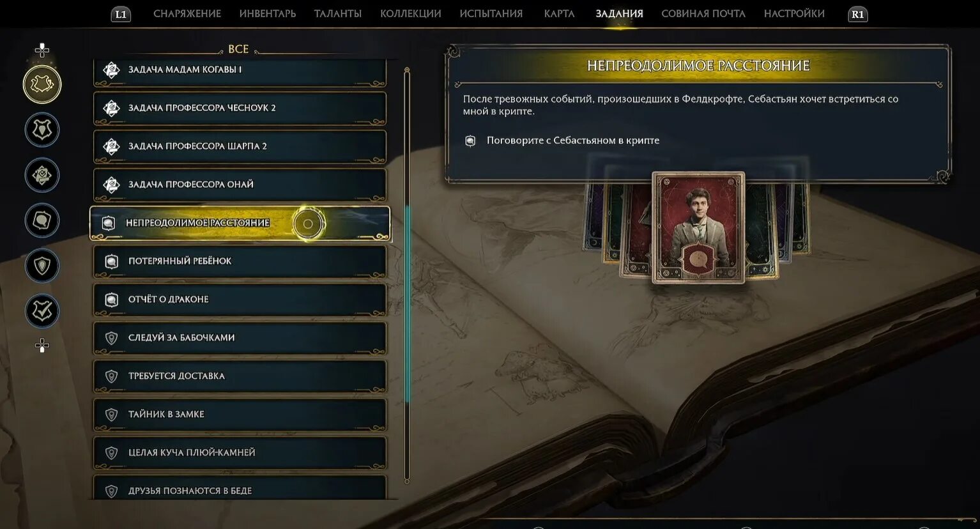Switch to the Совиная почта tab
The height and width of the screenshot is (529, 980).
point(703,13)
